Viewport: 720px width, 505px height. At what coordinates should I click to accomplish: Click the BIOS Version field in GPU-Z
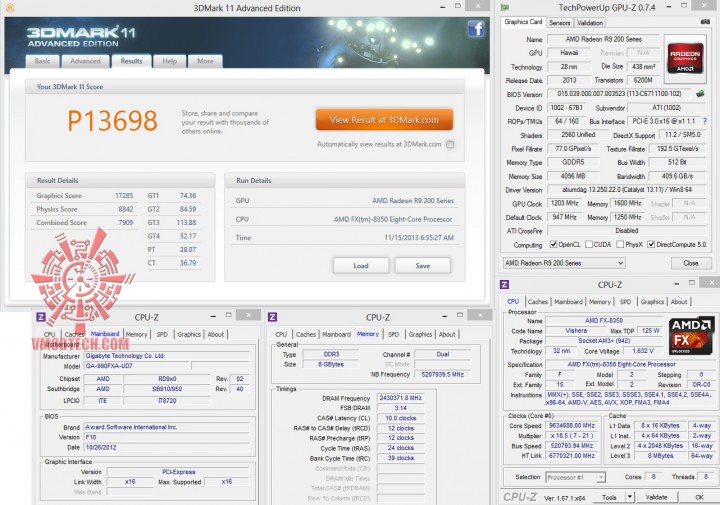coord(619,94)
